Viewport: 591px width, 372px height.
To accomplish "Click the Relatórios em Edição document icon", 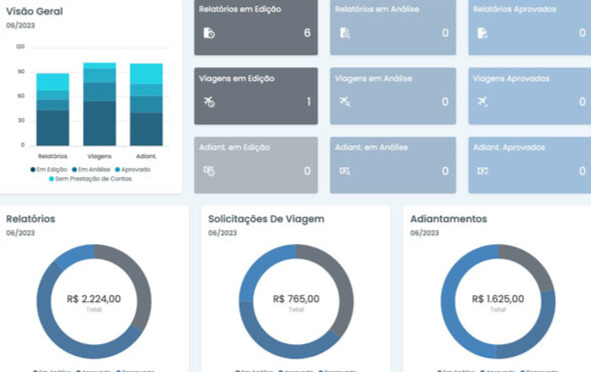I will [x=209, y=33].
